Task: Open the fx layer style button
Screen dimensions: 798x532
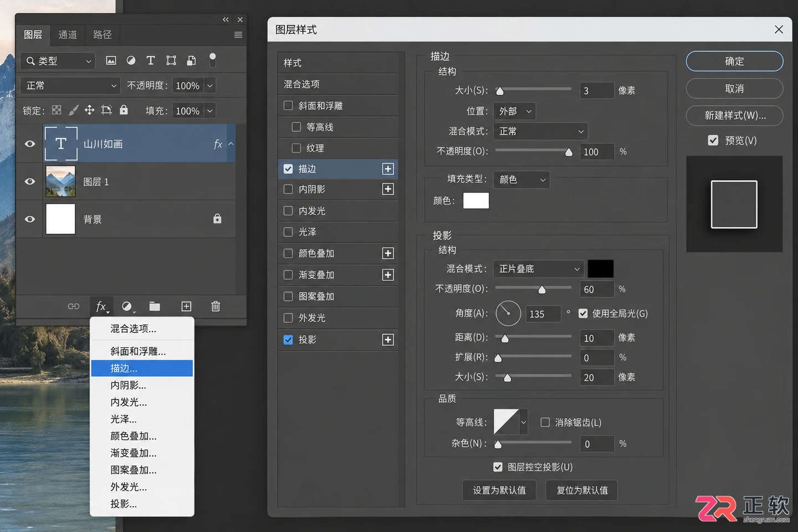Action: [x=101, y=306]
